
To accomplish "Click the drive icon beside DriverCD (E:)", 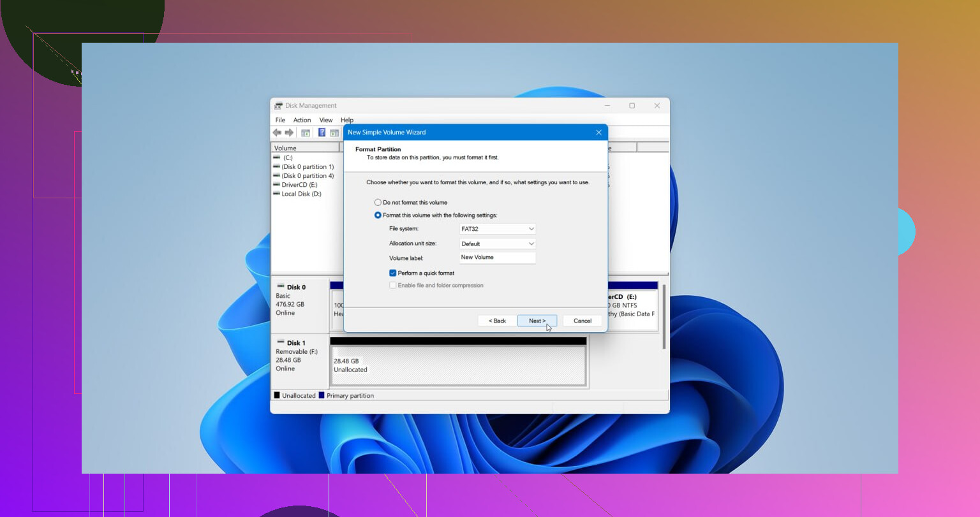I will [x=276, y=184].
